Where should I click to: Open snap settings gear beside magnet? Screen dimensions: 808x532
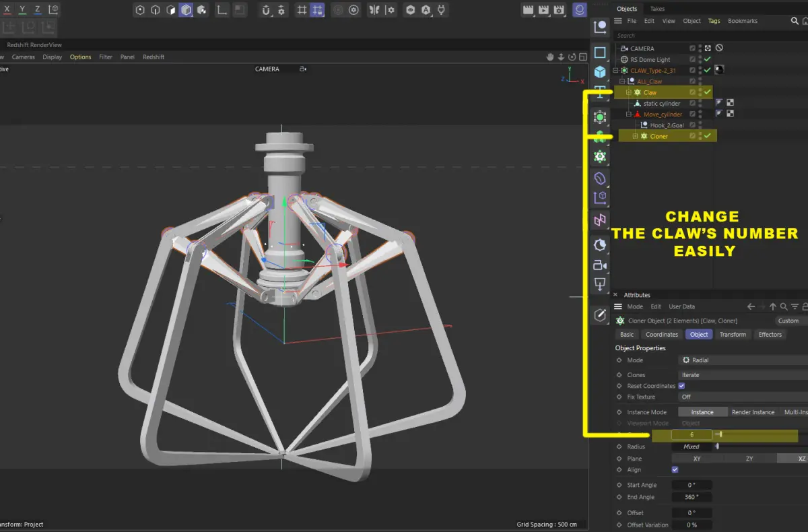tap(281, 10)
